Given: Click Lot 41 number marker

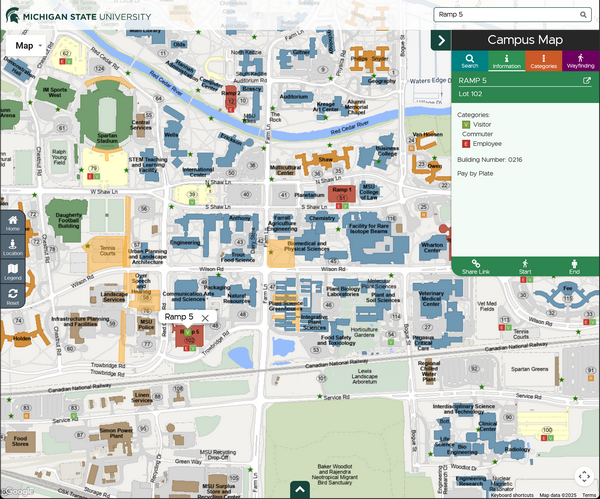Looking at the screenshot, I should (x=284, y=195).
